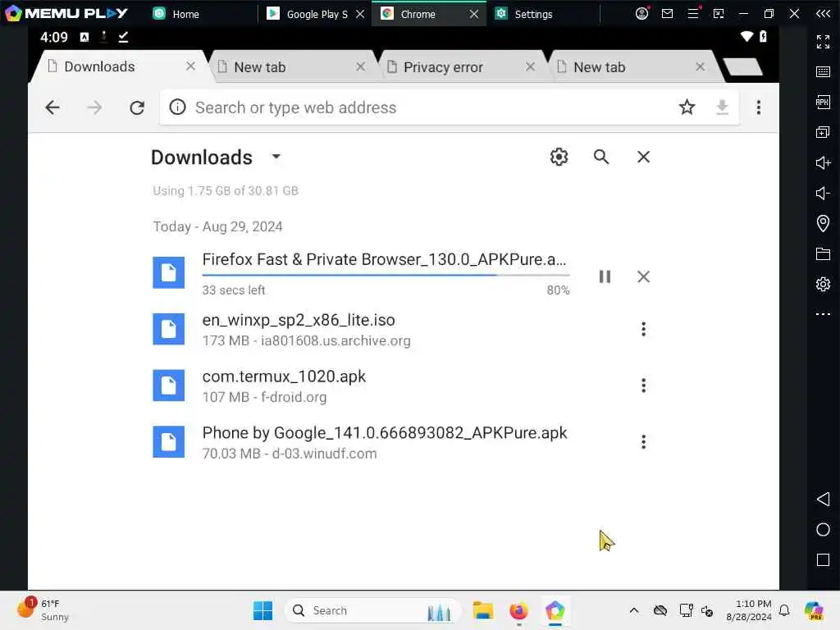Collapse MEmu sidebar with triple chevron

[x=823, y=13]
